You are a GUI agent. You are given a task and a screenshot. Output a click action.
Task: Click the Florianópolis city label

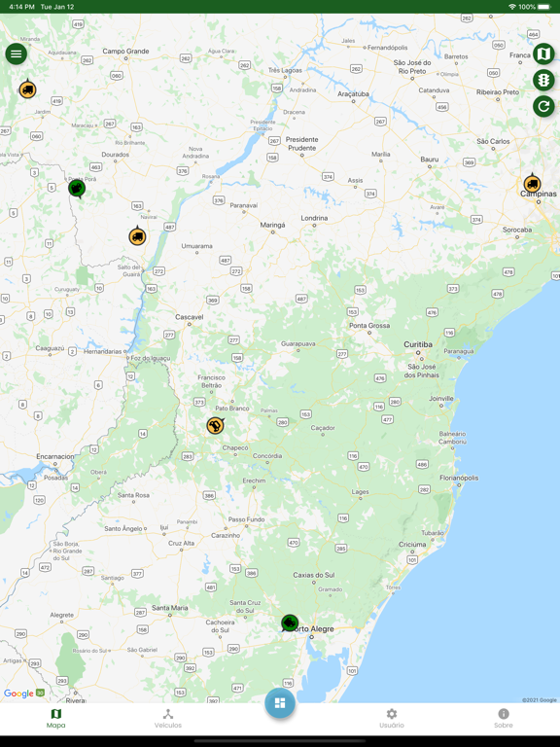(459, 478)
